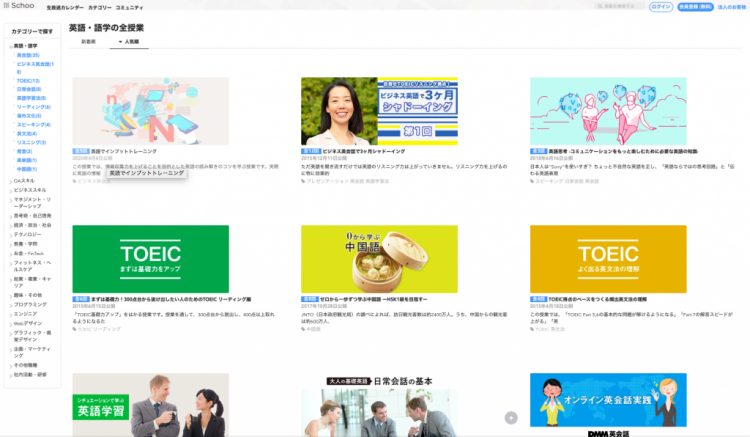The width and height of the screenshot is (750, 437).
Task: Expand the テクノロジー category
Action: 27,234
